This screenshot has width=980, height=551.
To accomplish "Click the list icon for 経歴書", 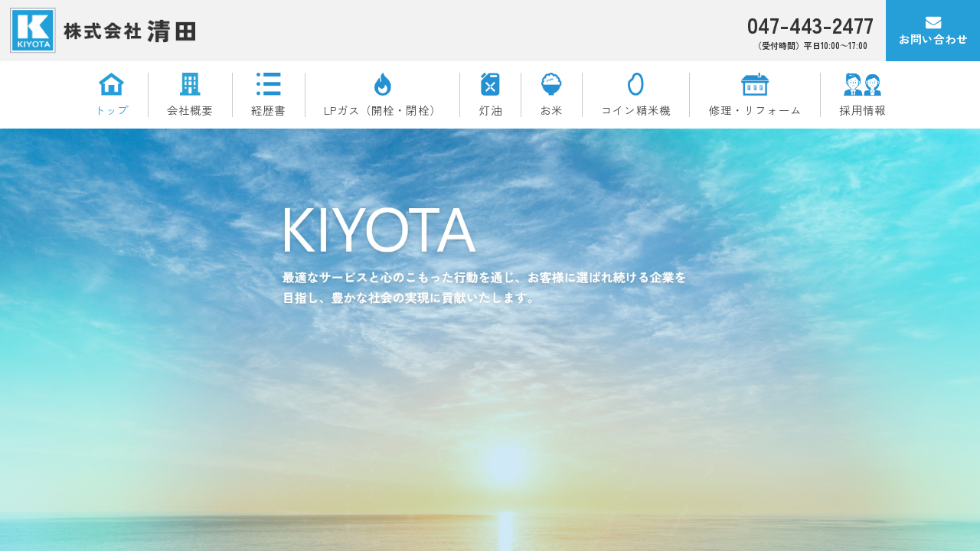I will 268,84.
